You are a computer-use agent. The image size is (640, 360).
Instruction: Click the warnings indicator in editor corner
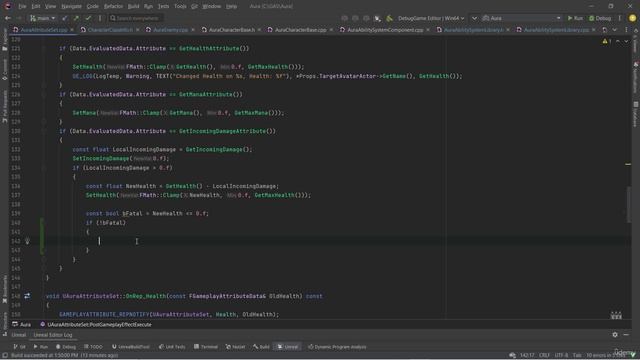(607, 41)
